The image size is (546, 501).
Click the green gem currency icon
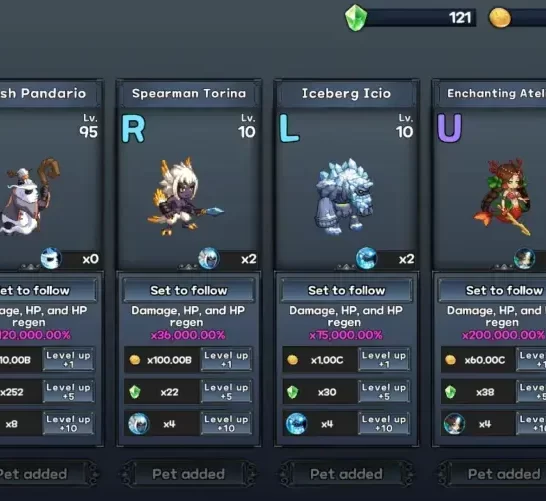[x=356, y=17]
